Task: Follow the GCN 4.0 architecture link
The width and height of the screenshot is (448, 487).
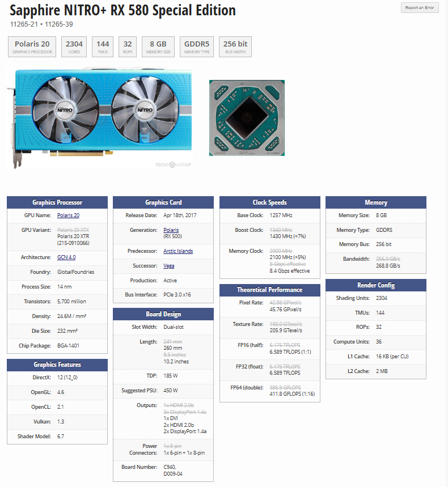Action: point(66,257)
